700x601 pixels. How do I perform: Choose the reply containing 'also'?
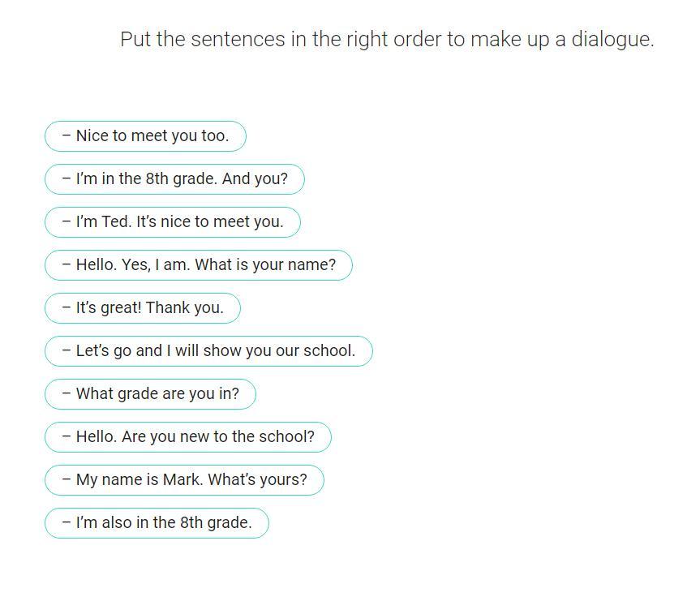tap(157, 523)
